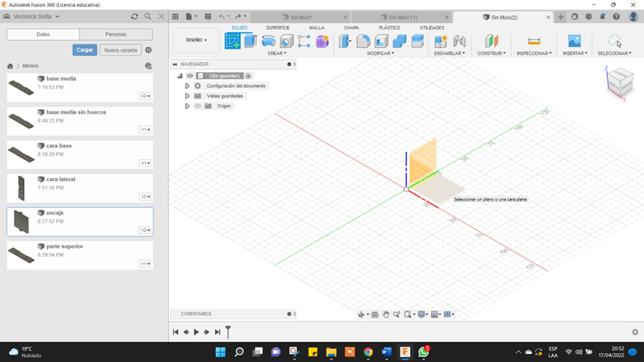Select the Offset Face tool
644x362 pixels.
pos(417,41)
